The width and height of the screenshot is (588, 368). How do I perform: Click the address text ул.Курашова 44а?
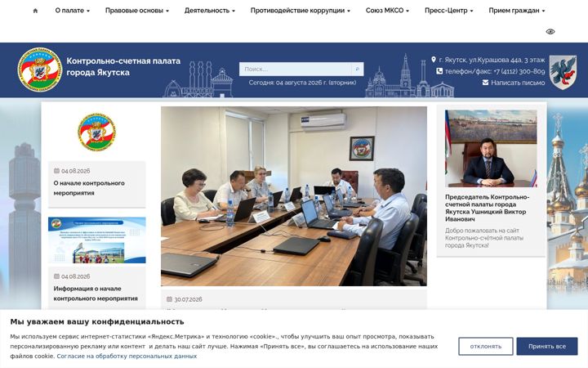[x=492, y=60]
